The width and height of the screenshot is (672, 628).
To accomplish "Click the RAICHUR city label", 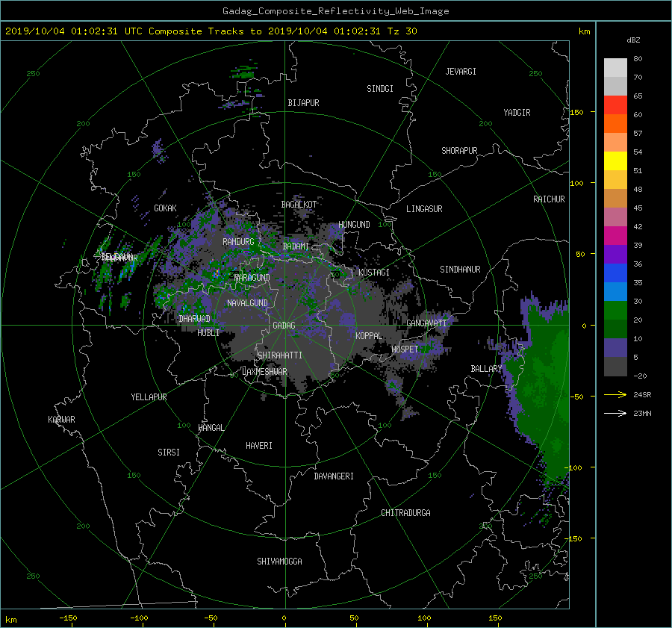I will [549, 199].
